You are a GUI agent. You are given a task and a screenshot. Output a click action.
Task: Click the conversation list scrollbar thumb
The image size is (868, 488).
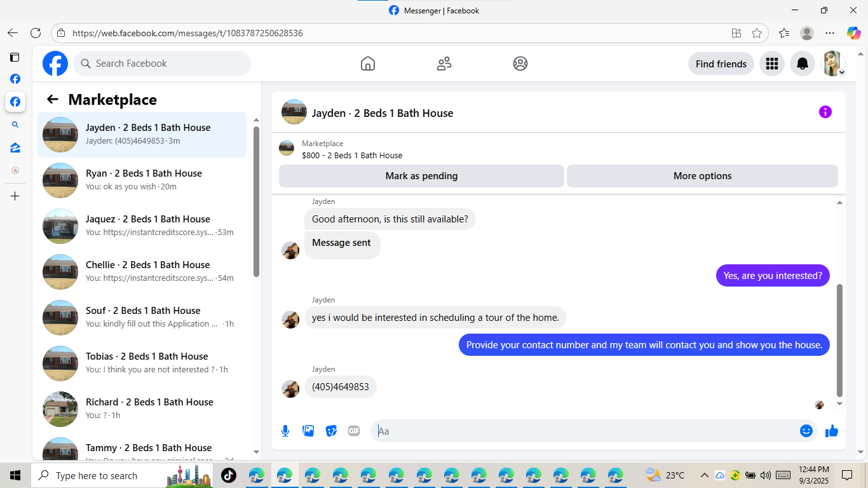(256, 201)
